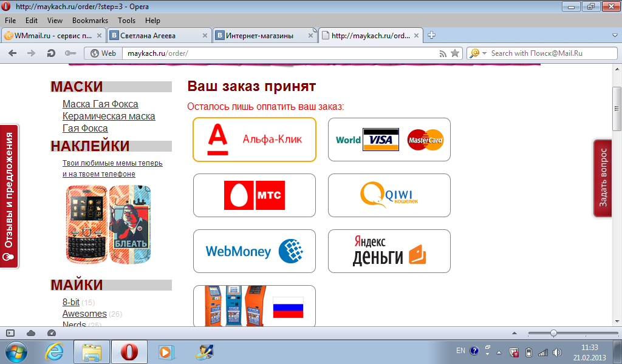Open the help question mark tray icon
The image size is (622, 364).
[x=474, y=351]
